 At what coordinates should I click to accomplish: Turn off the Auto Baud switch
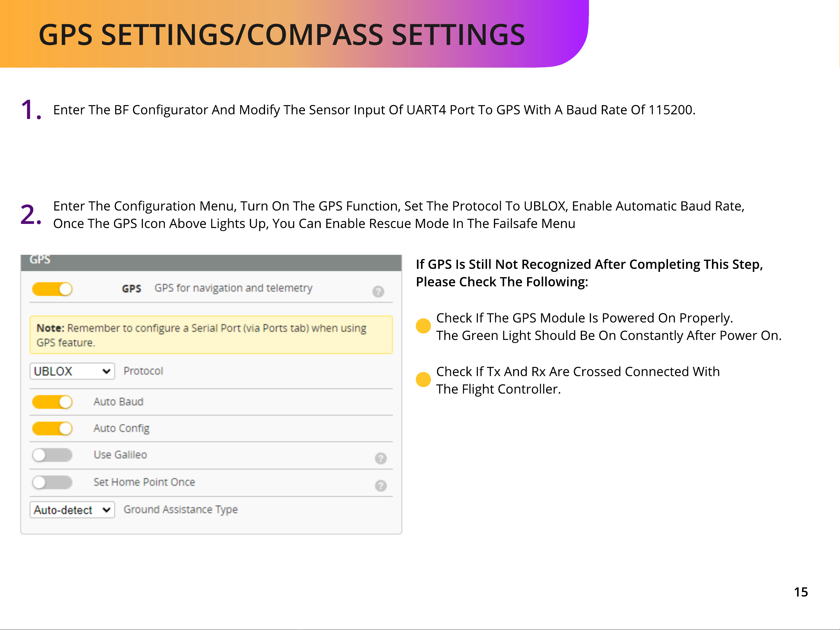coord(52,402)
